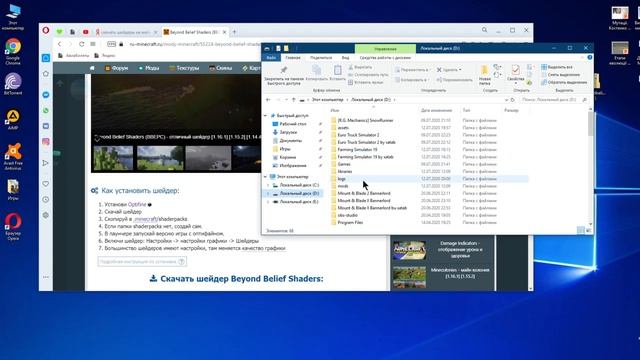
Task: Click the website home icon in navigation bar
Action: [x=92, y=68]
